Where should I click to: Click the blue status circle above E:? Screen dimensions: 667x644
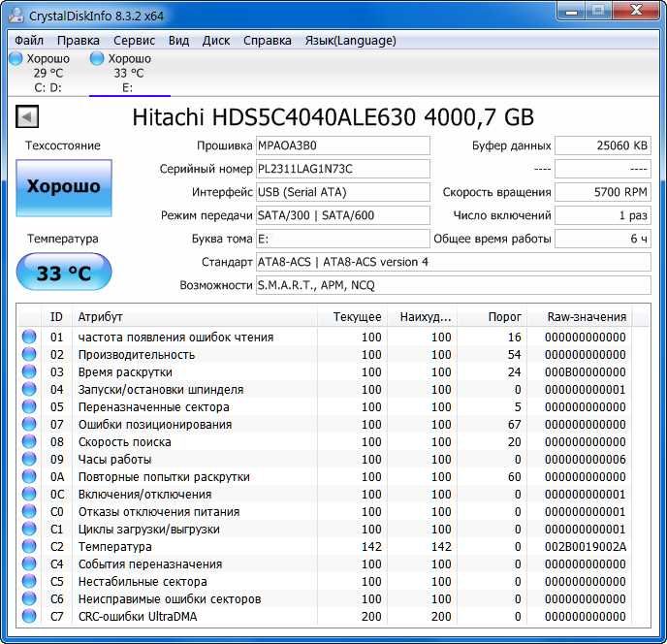[x=97, y=58]
